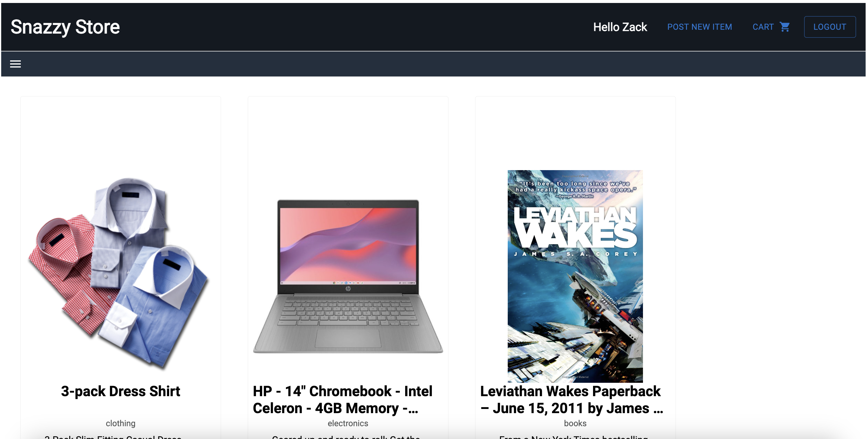Click the clothing category label
868x439 pixels.
click(120, 423)
